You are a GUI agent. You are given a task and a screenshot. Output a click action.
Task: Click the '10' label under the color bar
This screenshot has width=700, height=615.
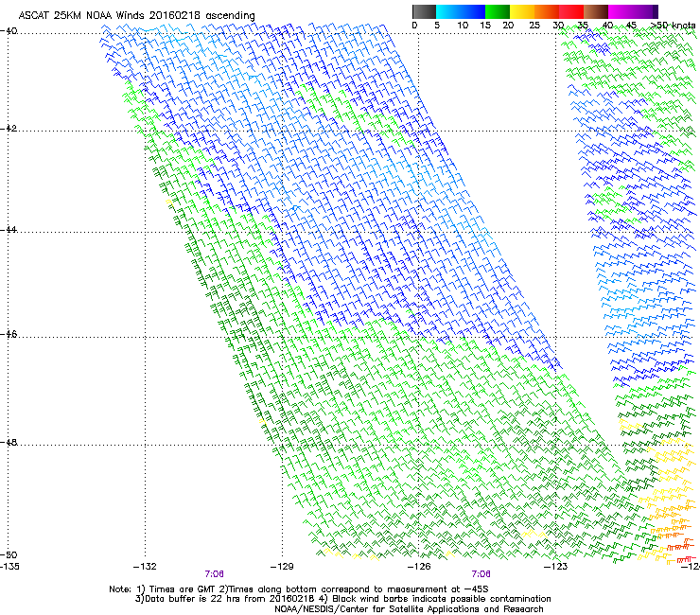point(463,26)
